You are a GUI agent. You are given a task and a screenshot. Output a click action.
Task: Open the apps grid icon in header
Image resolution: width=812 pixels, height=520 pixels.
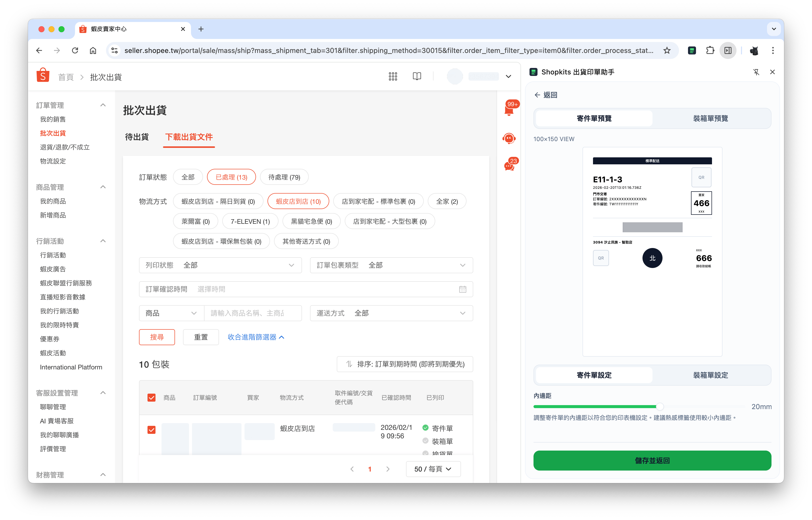pyautogui.click(x=393, y=76)
